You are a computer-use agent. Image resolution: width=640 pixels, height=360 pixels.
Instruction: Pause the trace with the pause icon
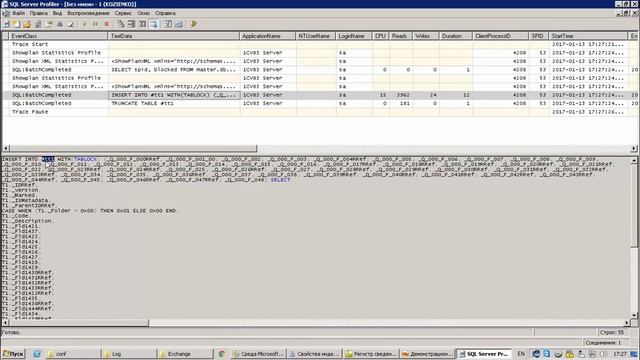pyautogui.click(x=96, y=24)
